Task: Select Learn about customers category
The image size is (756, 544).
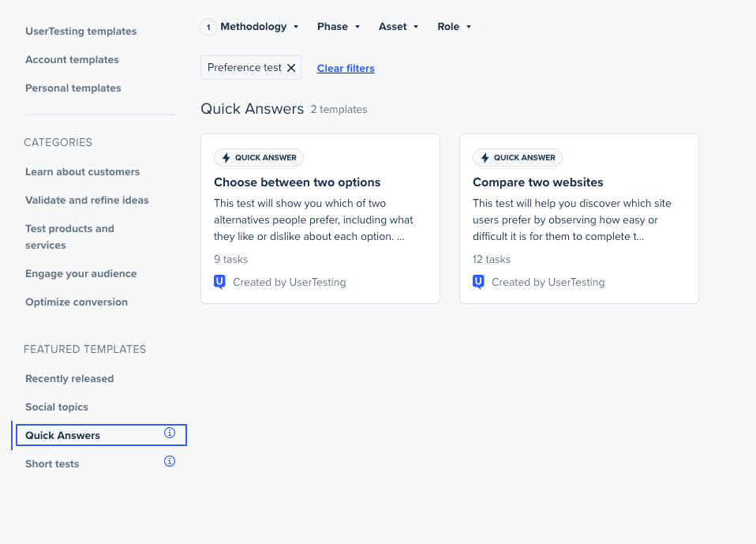Action: [82, 172]
